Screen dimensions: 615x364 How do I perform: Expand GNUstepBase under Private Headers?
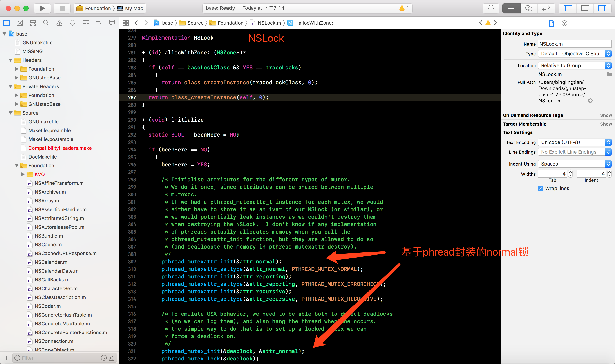pyautogui.click(x=17, y=104)
